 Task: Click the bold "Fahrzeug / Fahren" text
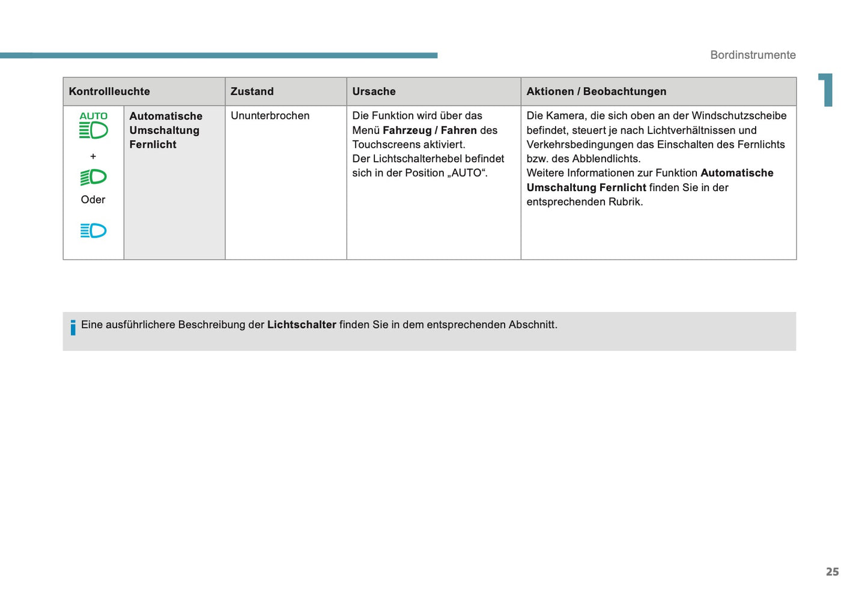pyautogui.click(x=429, y=130)
